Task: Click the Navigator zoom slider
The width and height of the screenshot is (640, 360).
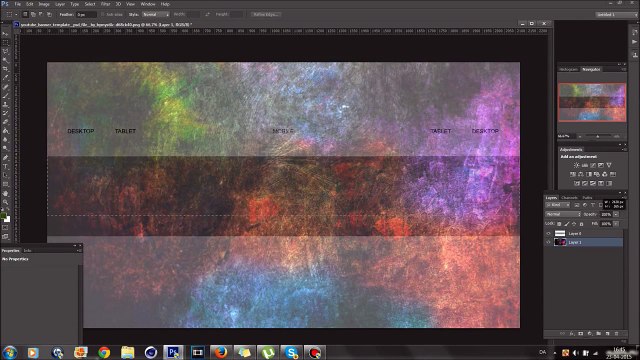Action: 598,136
